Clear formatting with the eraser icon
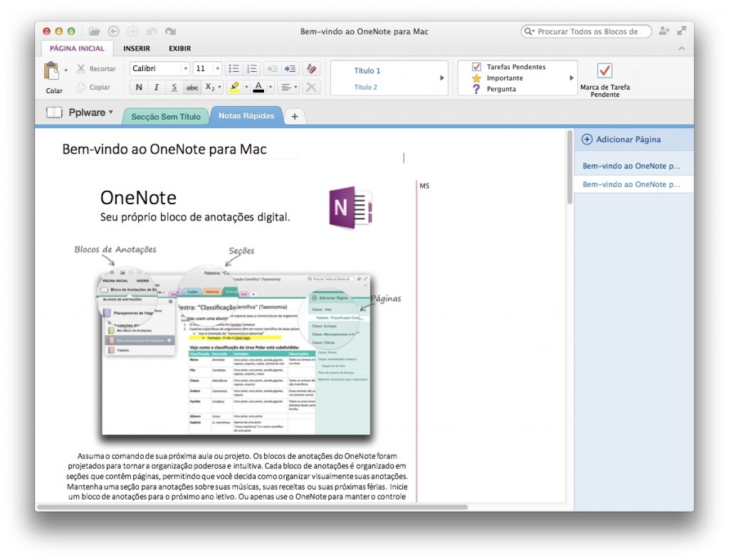 coord(311,68)
